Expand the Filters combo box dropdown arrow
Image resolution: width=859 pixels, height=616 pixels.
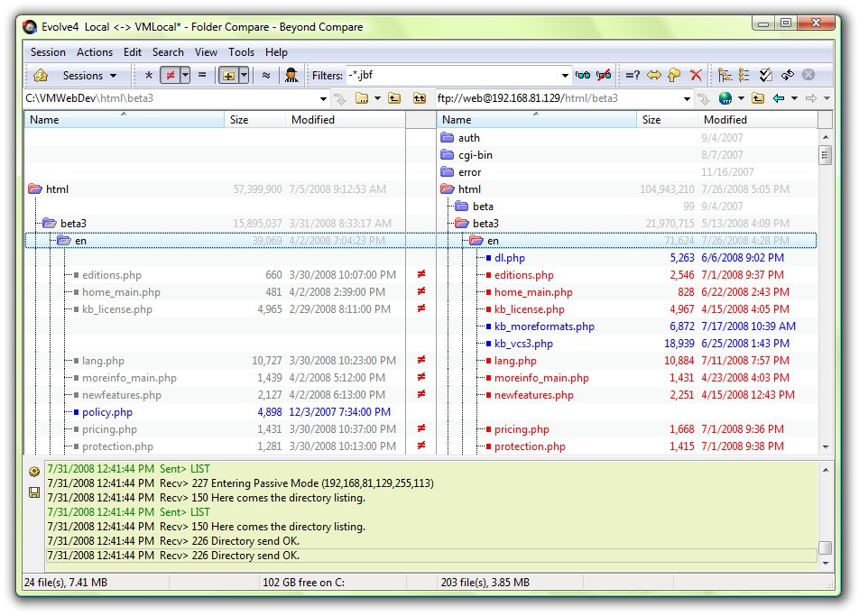566,76
